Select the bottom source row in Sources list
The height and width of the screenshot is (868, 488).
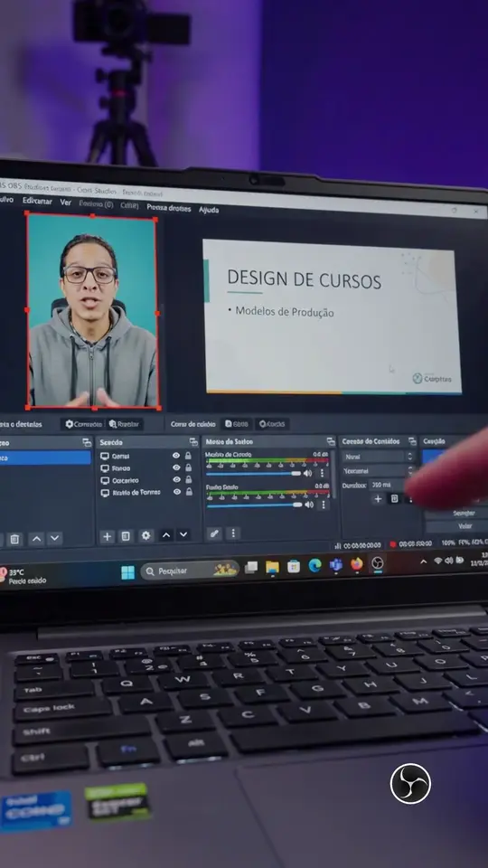tap(146, 492)
